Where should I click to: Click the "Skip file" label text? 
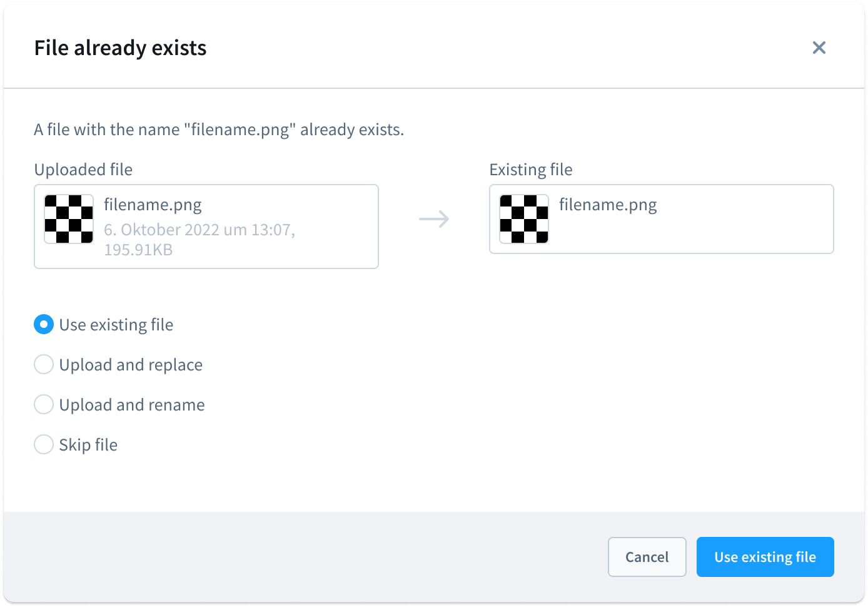coord(88,445)
